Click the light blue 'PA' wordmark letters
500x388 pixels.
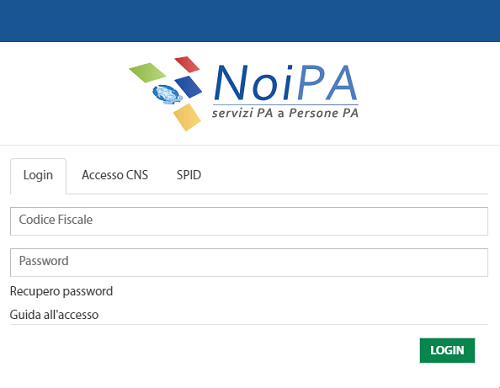pos(327,83)
